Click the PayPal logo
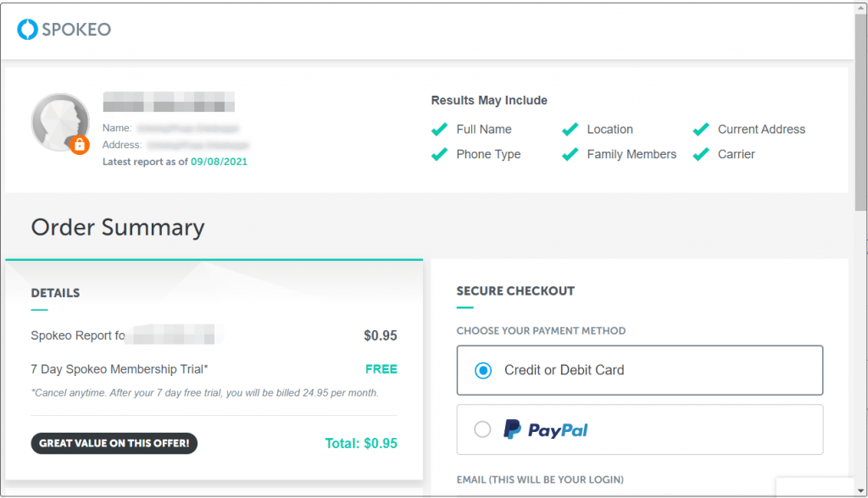 [x=545, y=429]
